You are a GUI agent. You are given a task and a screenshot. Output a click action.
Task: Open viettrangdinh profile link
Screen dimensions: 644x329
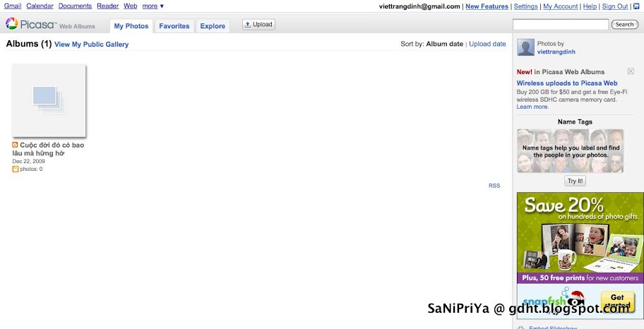point(556,52)
